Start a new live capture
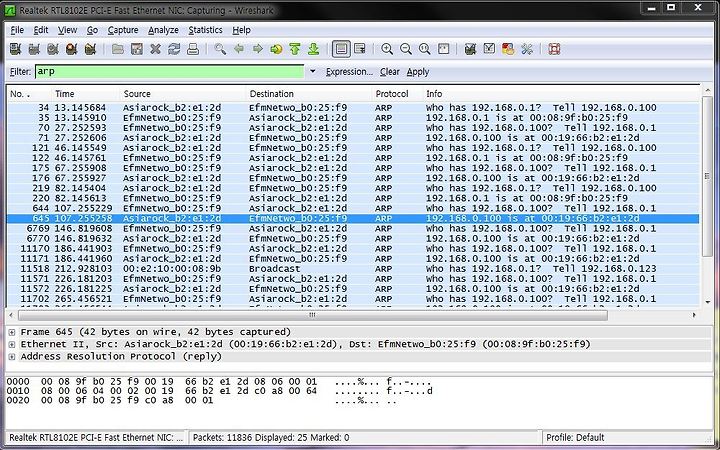Viewport: 720px width, 450px height. coord(53,49)
